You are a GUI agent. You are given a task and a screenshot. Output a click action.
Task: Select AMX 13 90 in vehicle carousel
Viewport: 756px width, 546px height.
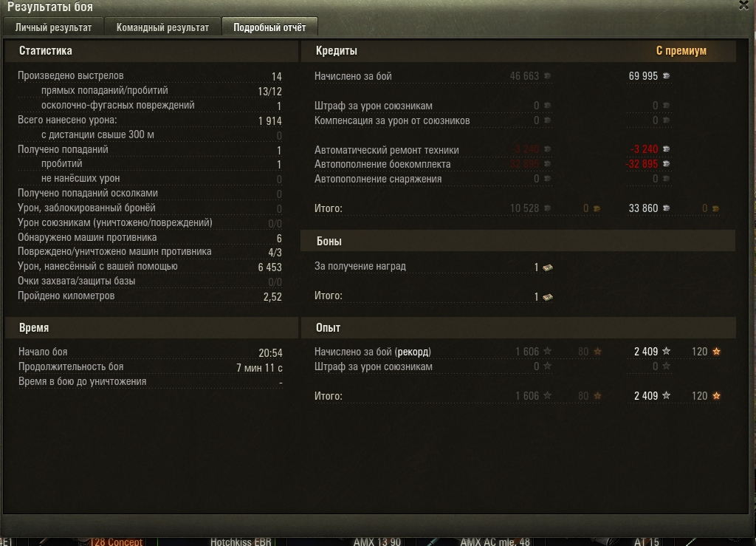click(377, 542)
